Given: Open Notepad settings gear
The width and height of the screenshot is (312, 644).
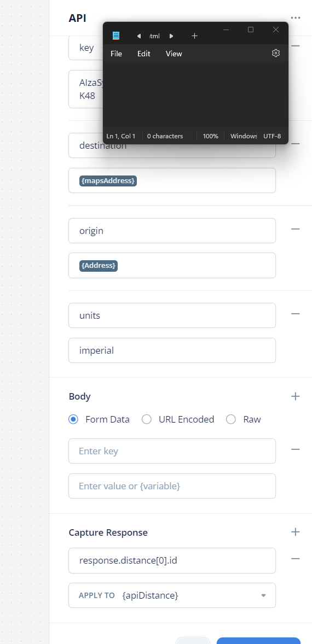Looking at the screenshot, I should pos(276,54).
